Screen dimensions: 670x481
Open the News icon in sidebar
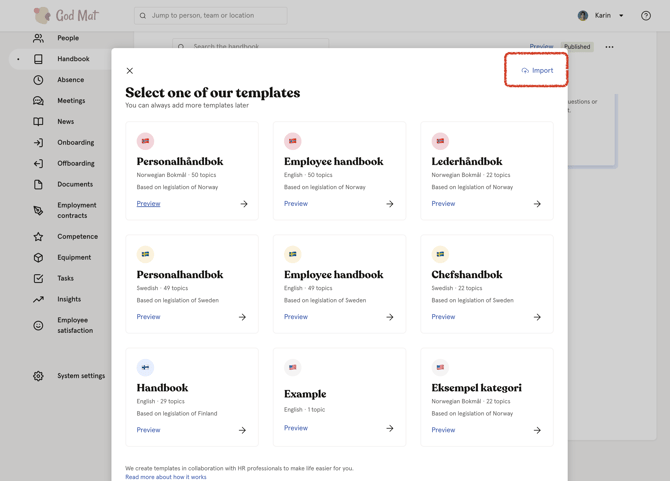(x=38, y=122)
